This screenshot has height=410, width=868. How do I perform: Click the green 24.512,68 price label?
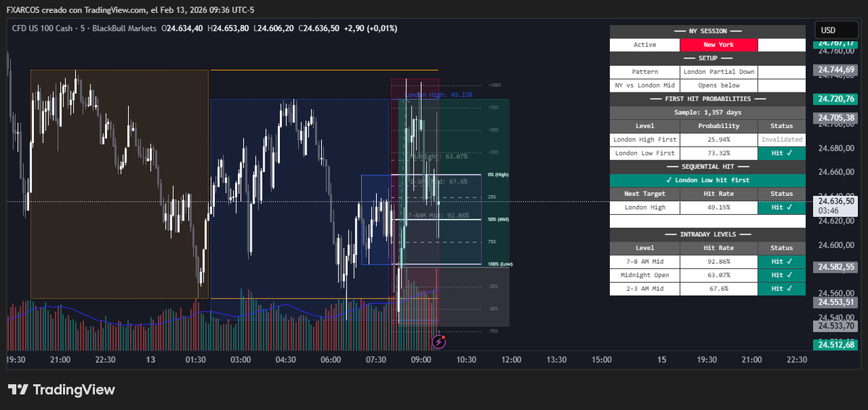click(x=835, y=345)
